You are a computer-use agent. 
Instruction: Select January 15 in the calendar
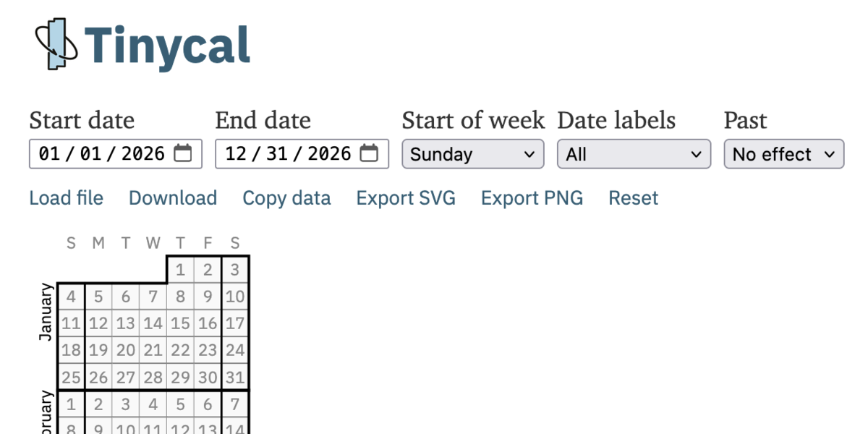(180, 323)
